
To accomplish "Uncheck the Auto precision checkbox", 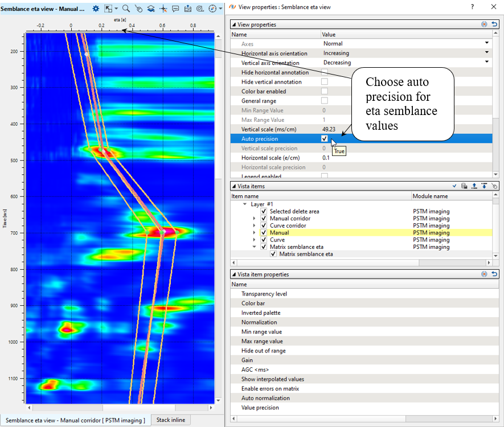I will [325, 138].
